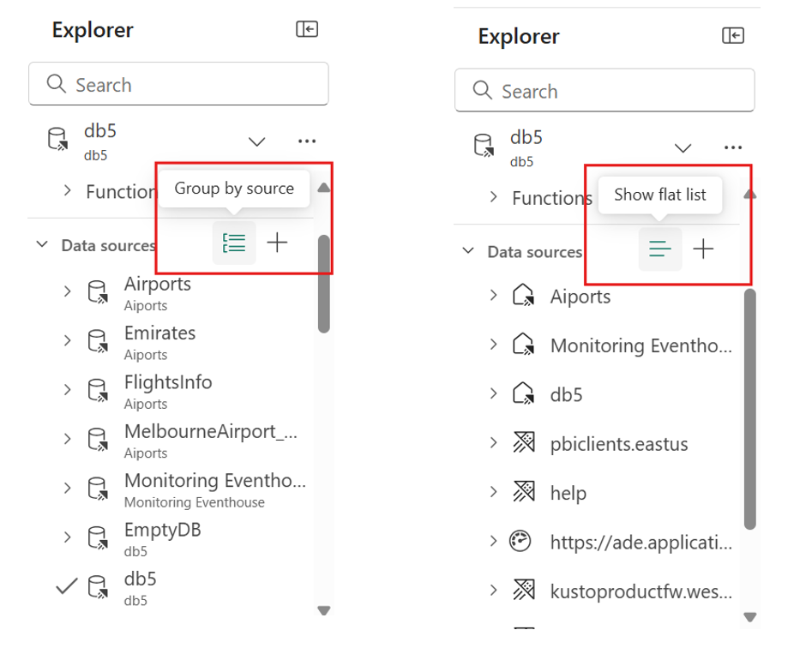Expand the Aiports eventhouse with house icon
The height and width of the screenshot is (666, 812).
click(493, 296)
